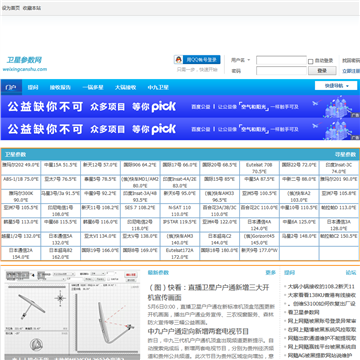Screen dimensions: 360x360
Task: Open the 更多 link beside 最新参数
Action: pos(270,273)
